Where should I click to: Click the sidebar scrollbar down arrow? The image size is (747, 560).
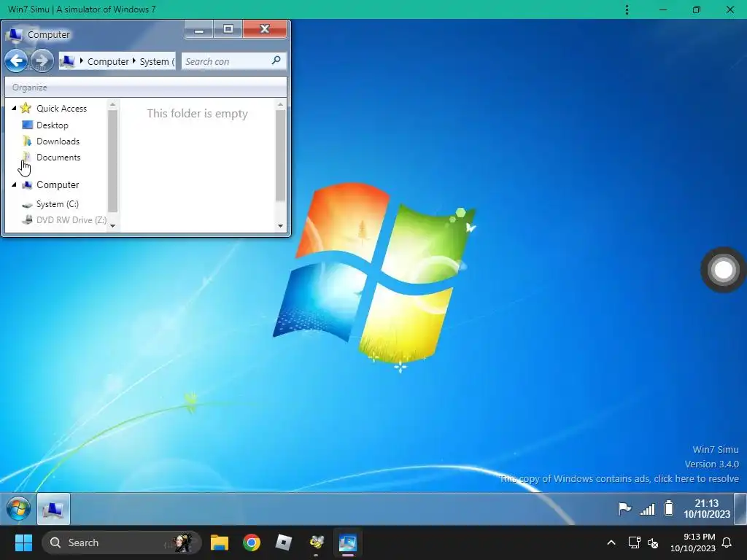click(x=112, y=226)
